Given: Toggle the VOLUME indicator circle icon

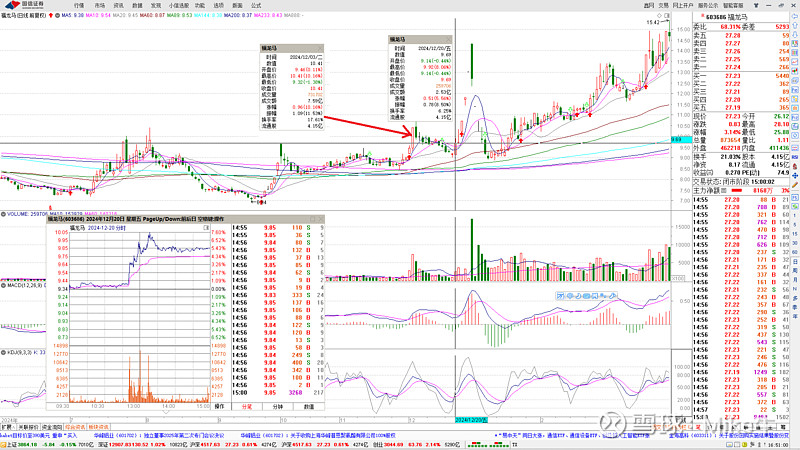Looking at the screenshot, I should click(x=3, y=214).
